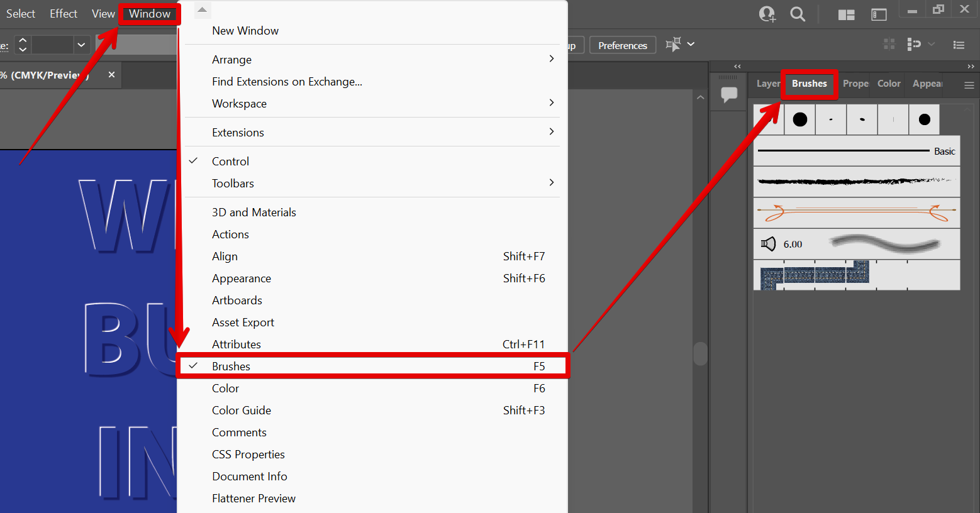Select the charcoal textured art brush stroke

coord(856,182)
